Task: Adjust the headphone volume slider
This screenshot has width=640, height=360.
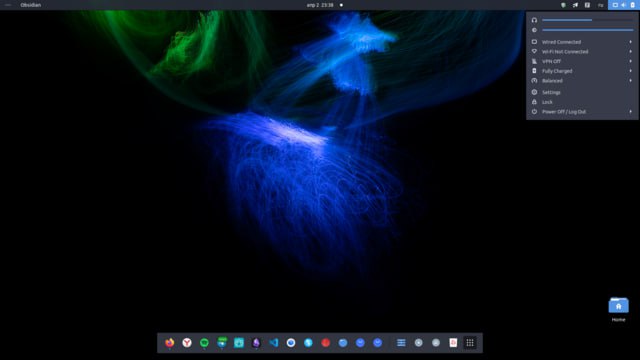Action: (x=588, y=20)
